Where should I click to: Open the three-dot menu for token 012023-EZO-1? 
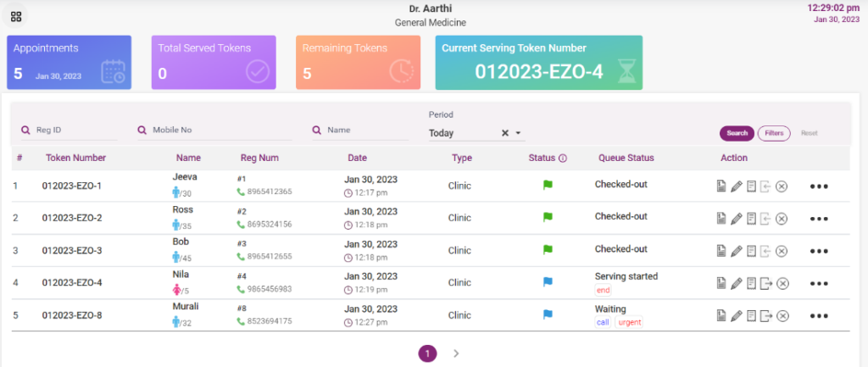(x=818, y=186)
